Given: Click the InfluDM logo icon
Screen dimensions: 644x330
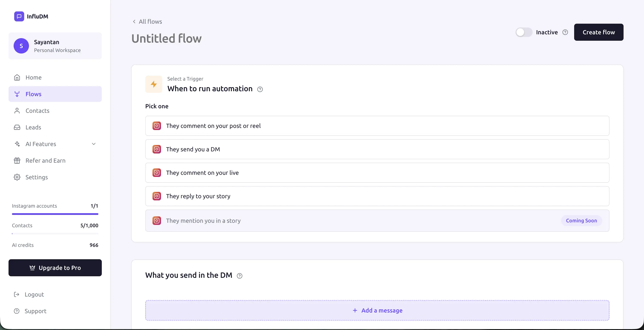Looking at the screenshot, I should [x=19, y=16].
